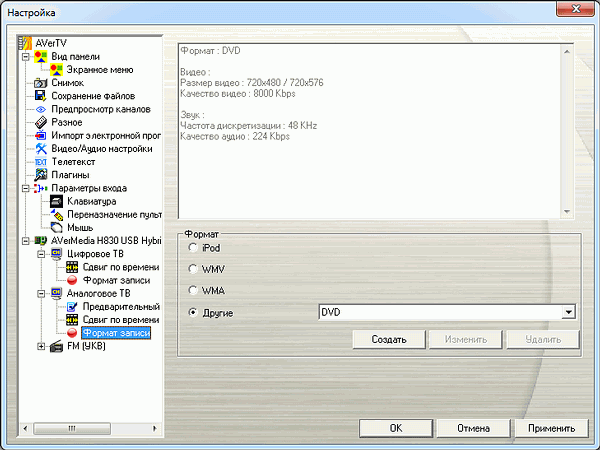Click the Цифровое ТВ monitor icon
Viewport: 600px width, 450px height.
click(x=56, y=254)
